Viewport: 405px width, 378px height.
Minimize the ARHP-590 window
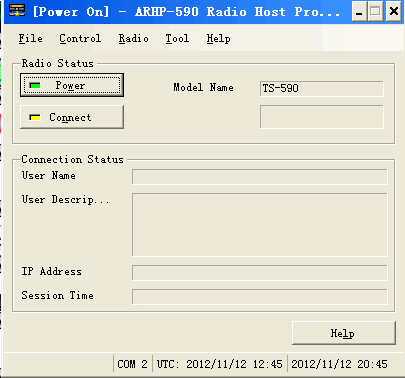[359, 12]
